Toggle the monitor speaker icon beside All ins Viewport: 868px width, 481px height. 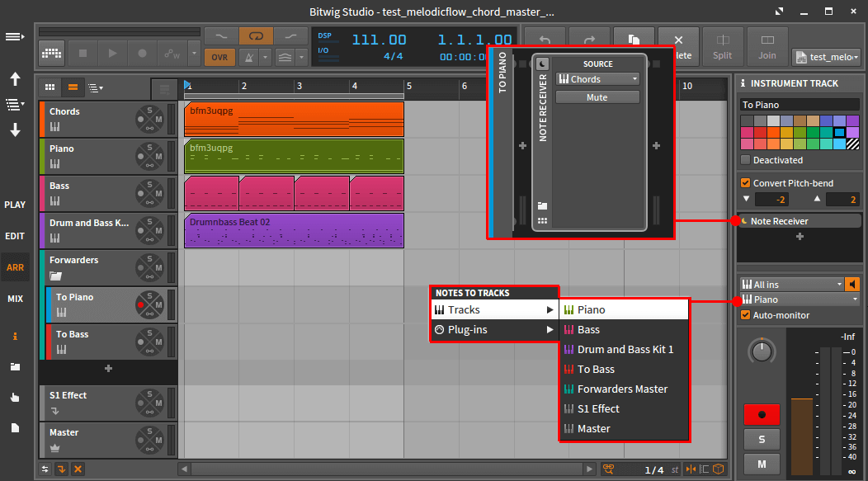(852, 285)
